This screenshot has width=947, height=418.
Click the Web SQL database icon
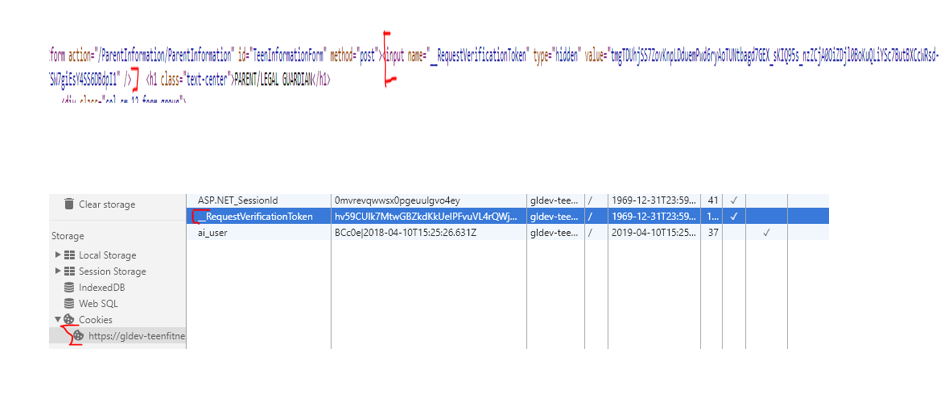[x=70, y=303]
